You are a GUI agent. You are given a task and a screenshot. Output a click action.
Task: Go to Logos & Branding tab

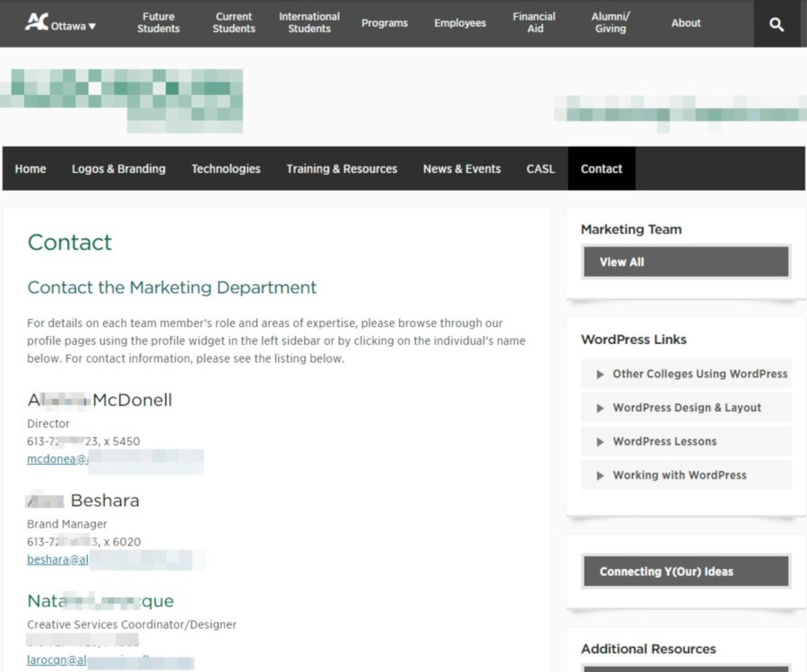pos(118,168)
